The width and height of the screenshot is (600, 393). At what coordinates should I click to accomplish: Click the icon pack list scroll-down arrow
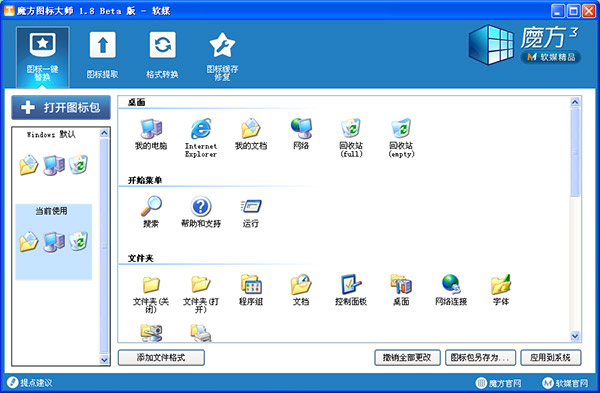104,360
